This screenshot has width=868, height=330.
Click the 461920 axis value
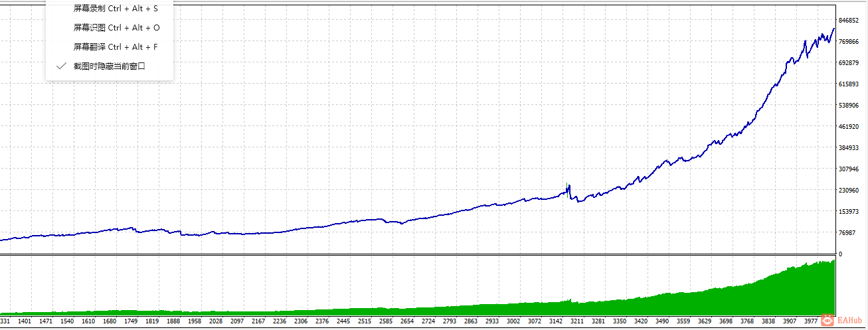click(849, 127)
